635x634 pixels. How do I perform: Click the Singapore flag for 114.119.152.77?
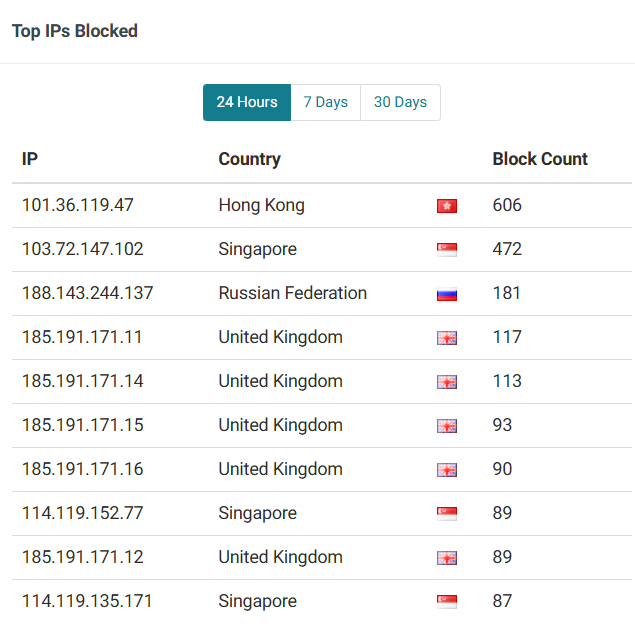pyautogui.click(x=447, y=514)
